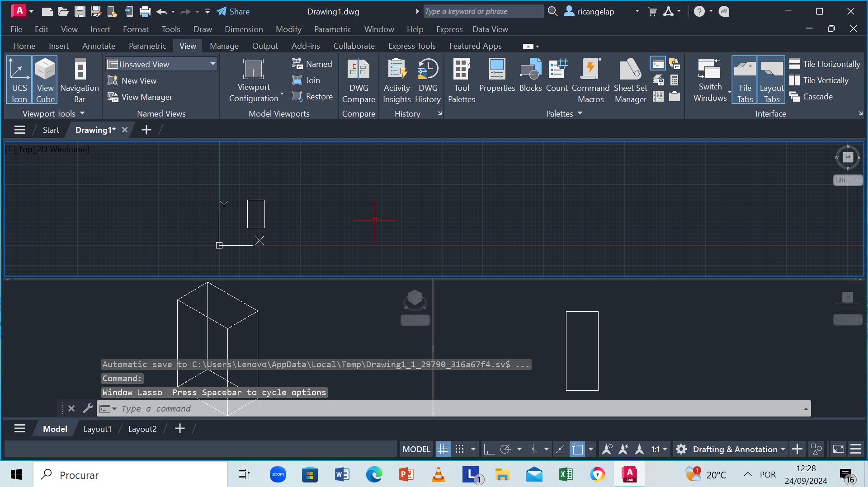
Task: Click the Viewport Configuration icon
Action: coord(253,69)
